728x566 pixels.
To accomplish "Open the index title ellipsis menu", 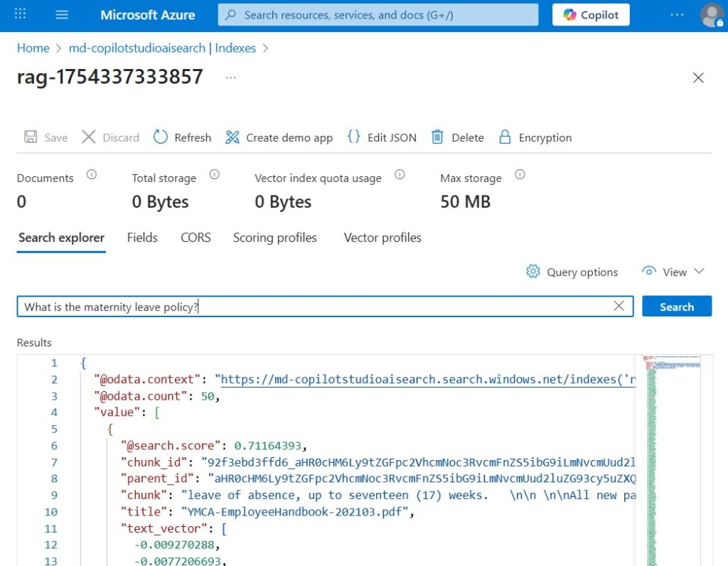I will pos(231,78).
